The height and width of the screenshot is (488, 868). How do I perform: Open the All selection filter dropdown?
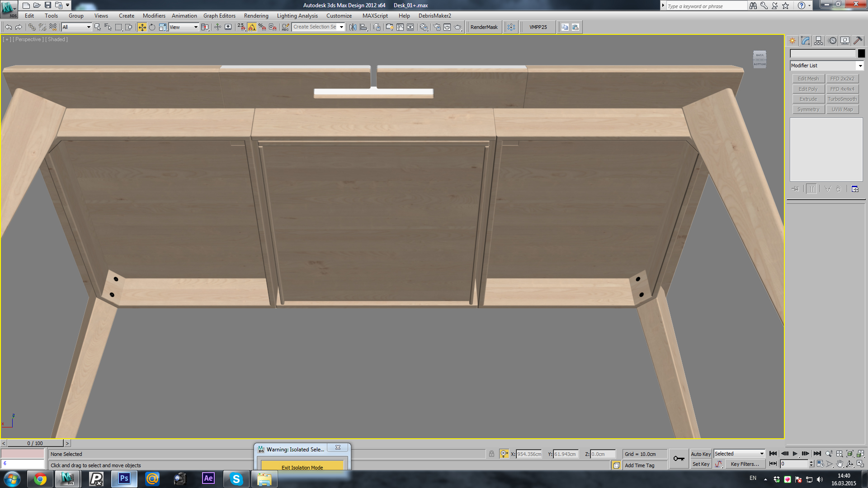coord(76,27)
